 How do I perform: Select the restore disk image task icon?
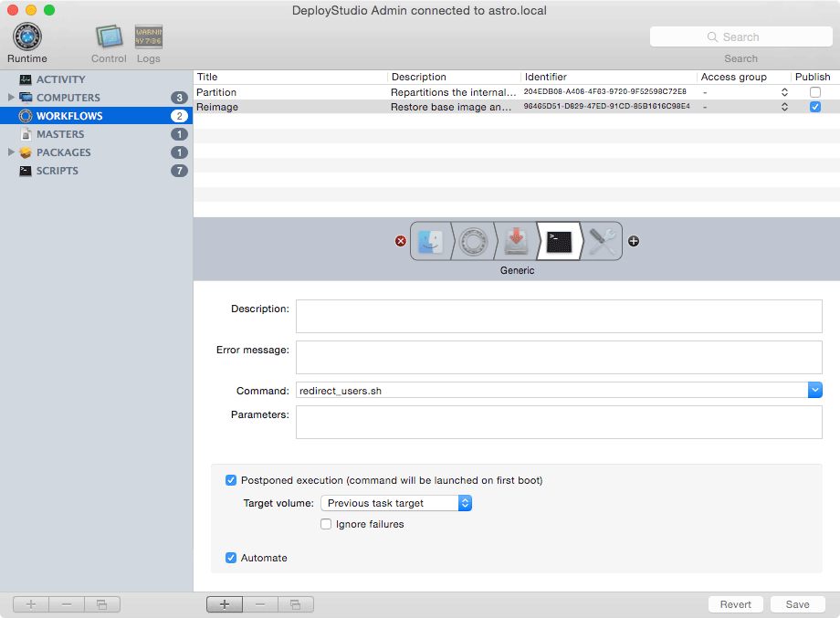point(516,241)
